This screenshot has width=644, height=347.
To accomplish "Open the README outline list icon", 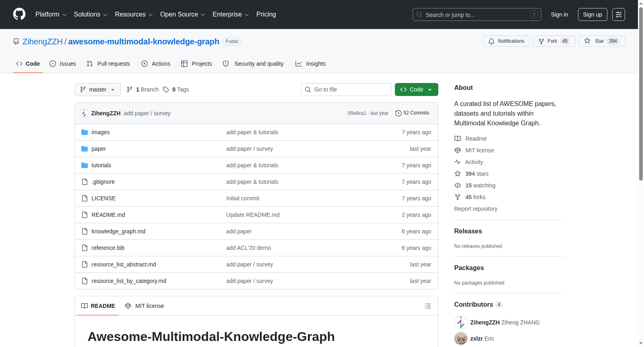I will tap(428, 306).
